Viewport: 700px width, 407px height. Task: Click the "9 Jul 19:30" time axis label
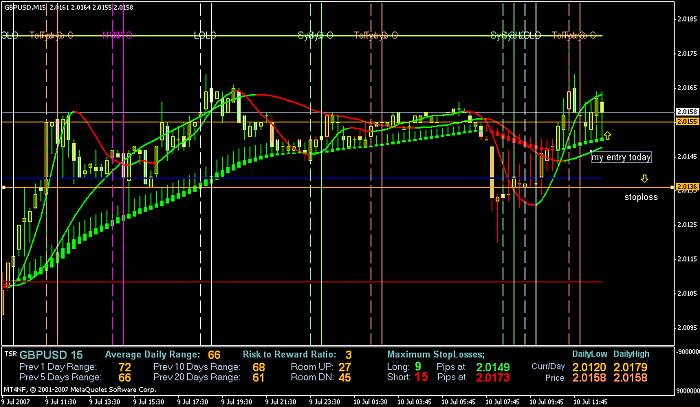pyautogui.click(x=238, y=401)
